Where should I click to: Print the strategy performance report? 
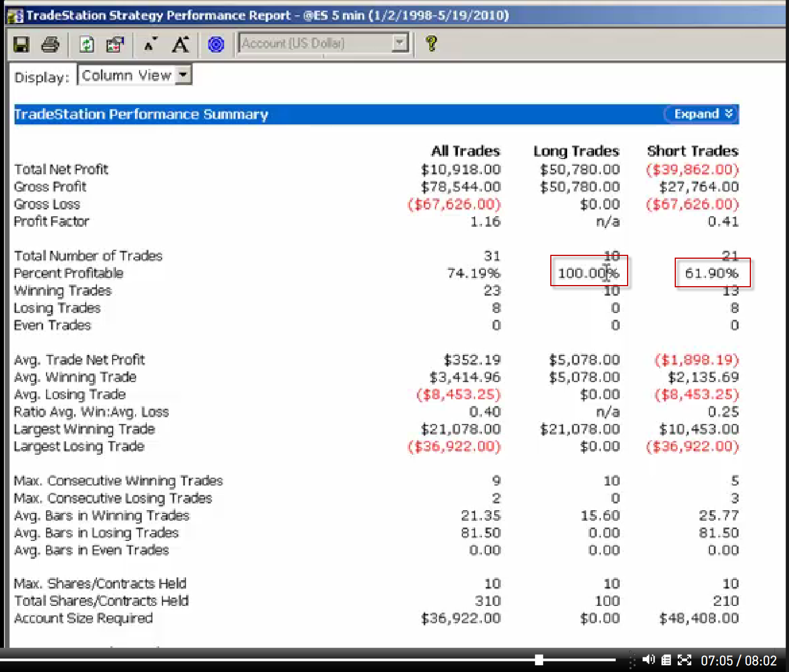[x=50, y=44]
